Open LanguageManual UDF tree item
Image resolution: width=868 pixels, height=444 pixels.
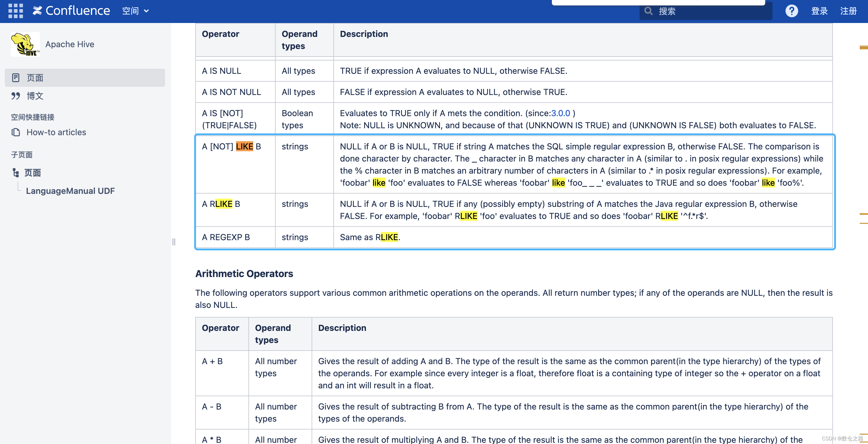[70, 191]
